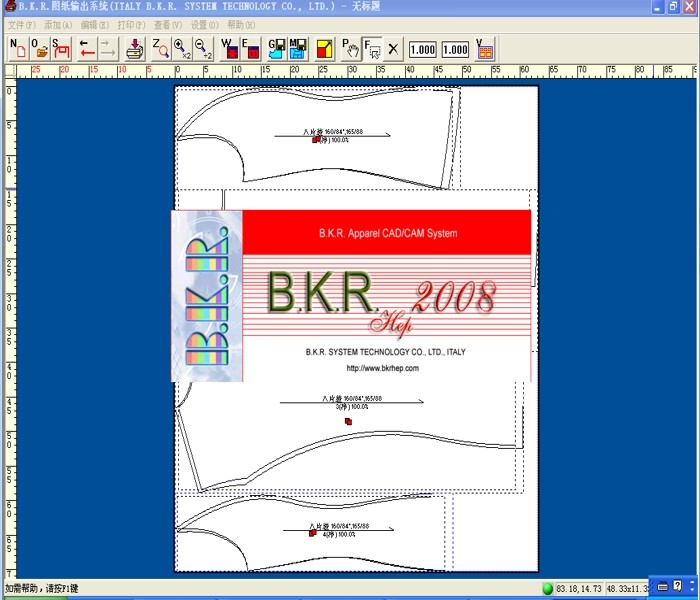Click the M save icon
The width and height of the screenshot is (700, 600).
298,49
